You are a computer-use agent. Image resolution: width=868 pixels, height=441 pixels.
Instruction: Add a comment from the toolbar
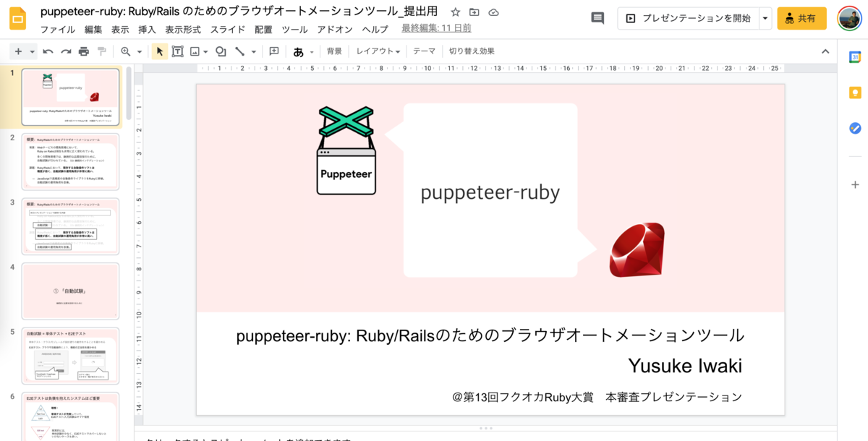click(x=274, y=51)
